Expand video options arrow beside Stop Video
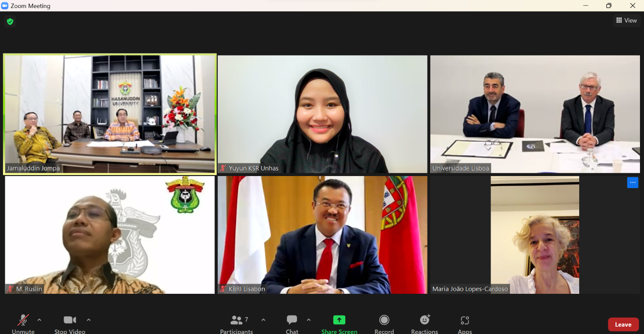The height and width of the screenshot is (334, 644). tap(89, 320)
